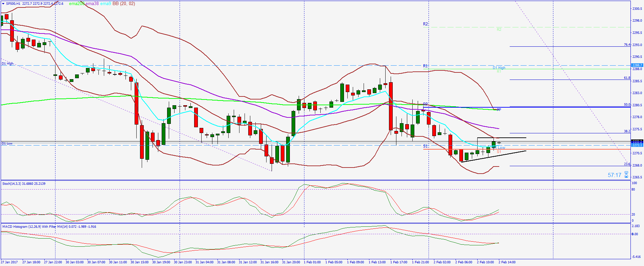Click the 2 Feb 02:00 time axis label
644x266 pixels.
click(x=442, y=262)
